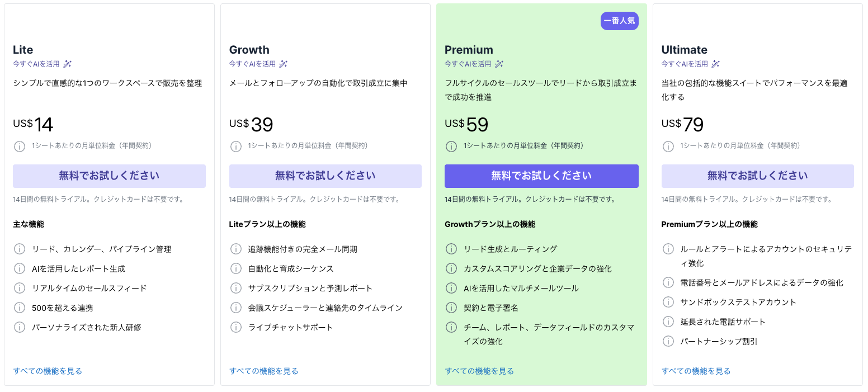Screen dimensions: 868x392
Task: View all features of the Premium plan
Action: coord(479,370)
